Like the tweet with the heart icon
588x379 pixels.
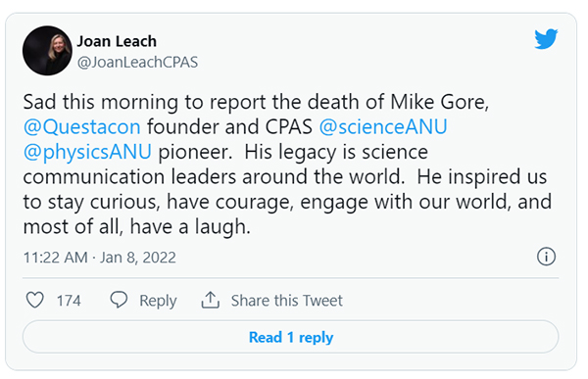point(35,300)
